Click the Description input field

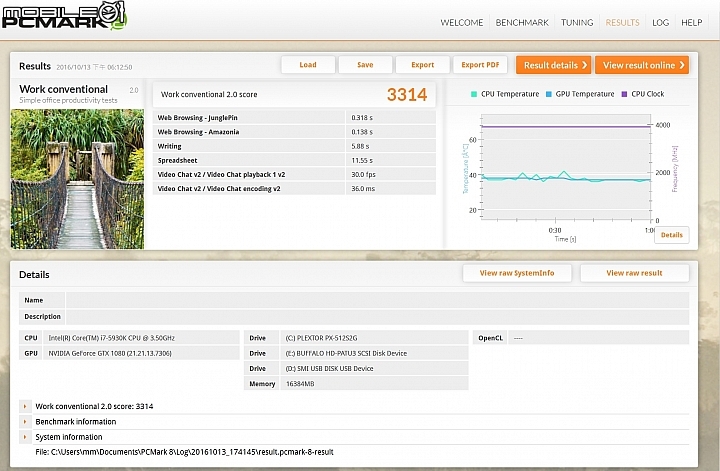tap(377, 317)
